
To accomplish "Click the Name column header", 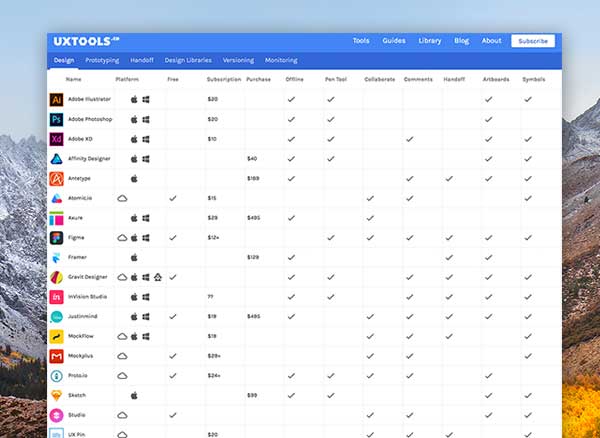I will 73,80.
